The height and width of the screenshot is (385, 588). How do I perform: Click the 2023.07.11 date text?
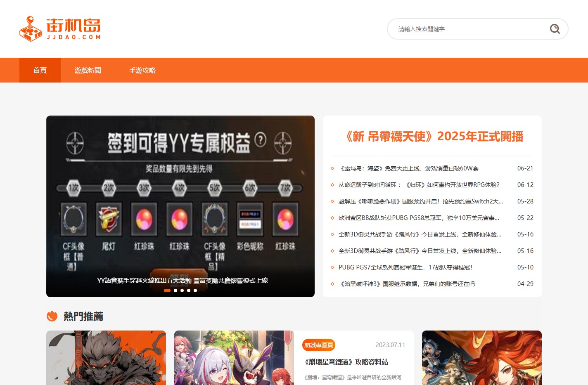pyautogui.click(x=390, y=345)
